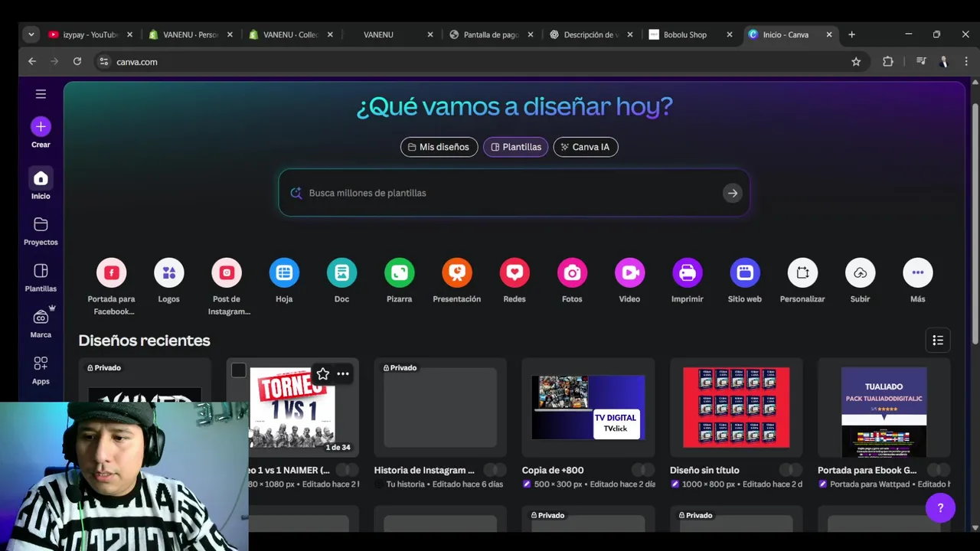The height and width of the screenshot is (551, 980).
Task: Click the search submit arrow button
Action: tap(733, 193)
